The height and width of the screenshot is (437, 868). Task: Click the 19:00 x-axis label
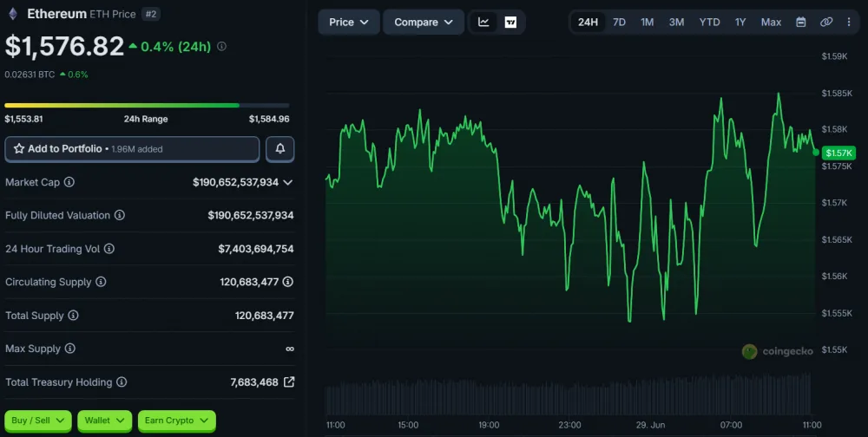pyautogui.click(x=489, y=425)
